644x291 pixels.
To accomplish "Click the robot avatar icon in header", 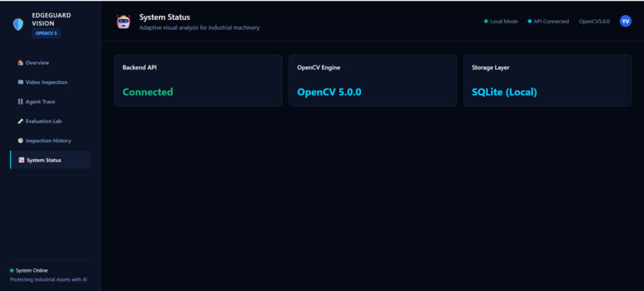I will (x=123, y=22).
